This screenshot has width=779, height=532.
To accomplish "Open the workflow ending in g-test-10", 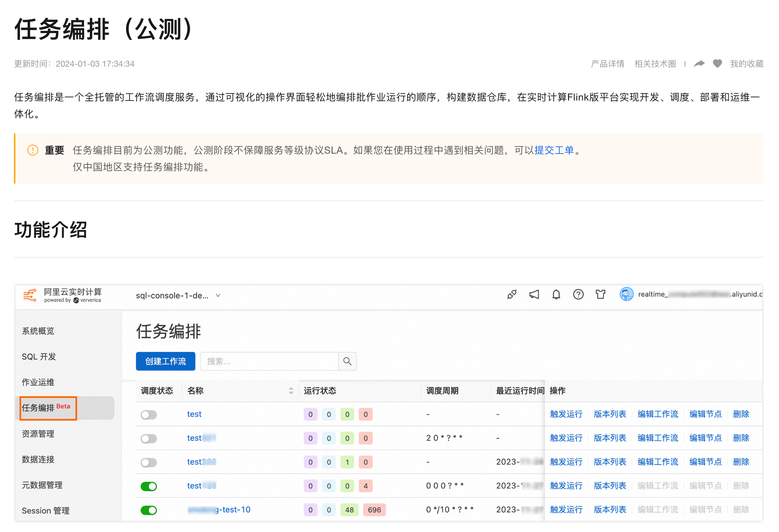I will point(219,510).
